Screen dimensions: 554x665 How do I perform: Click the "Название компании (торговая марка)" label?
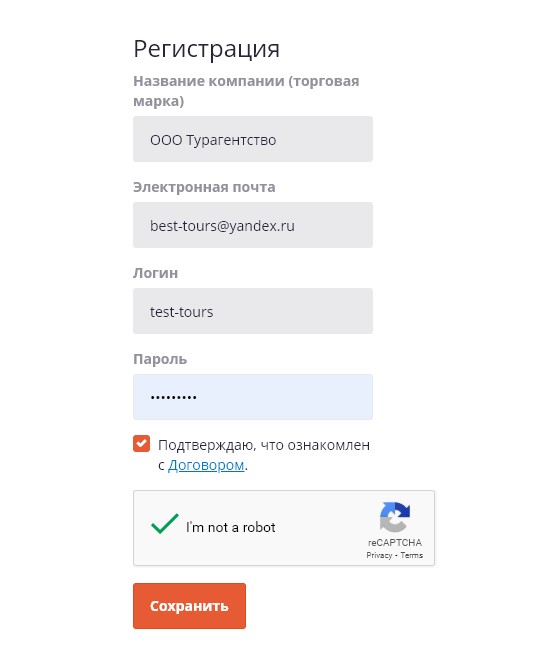(x=246, y=91)
